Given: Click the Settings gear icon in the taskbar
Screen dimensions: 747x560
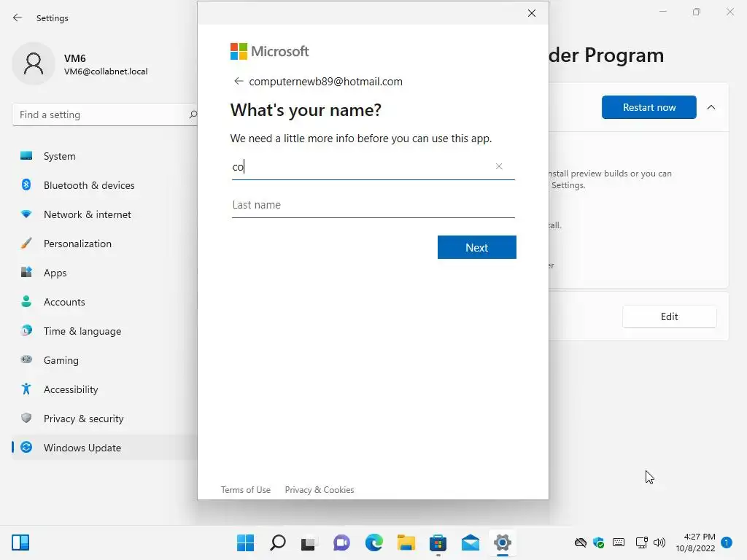Looking at the screenshot, I should coord(503,542).
